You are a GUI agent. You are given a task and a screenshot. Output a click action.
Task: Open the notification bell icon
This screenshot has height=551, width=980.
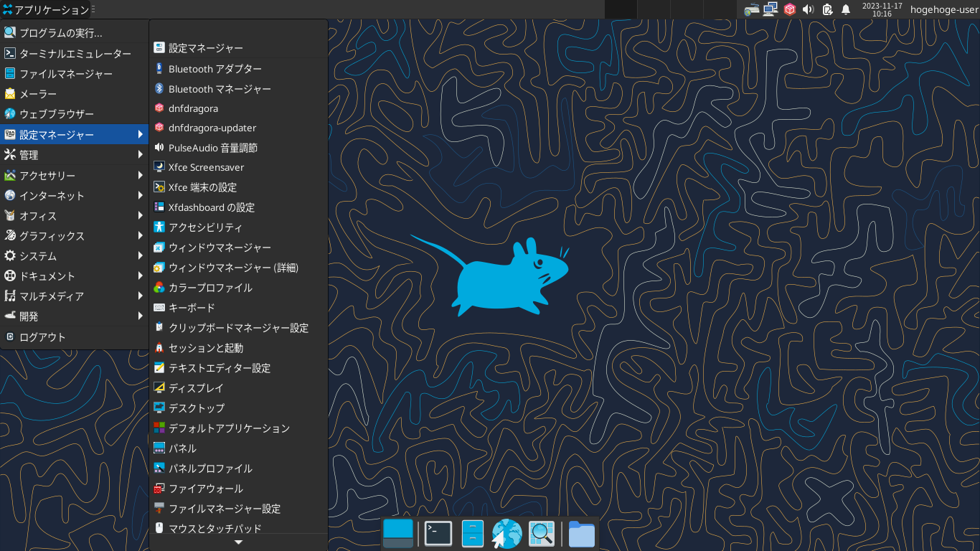tap(846, 9)
